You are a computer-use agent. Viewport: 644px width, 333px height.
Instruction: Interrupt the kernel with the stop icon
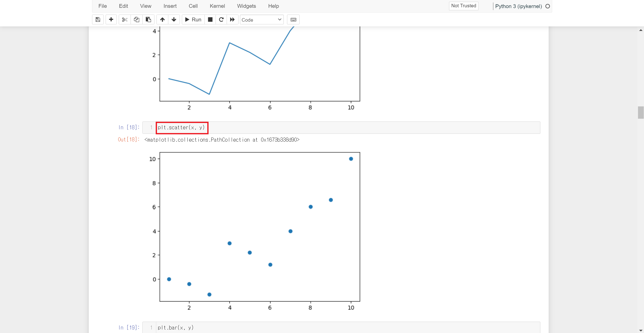coord(210,20)
